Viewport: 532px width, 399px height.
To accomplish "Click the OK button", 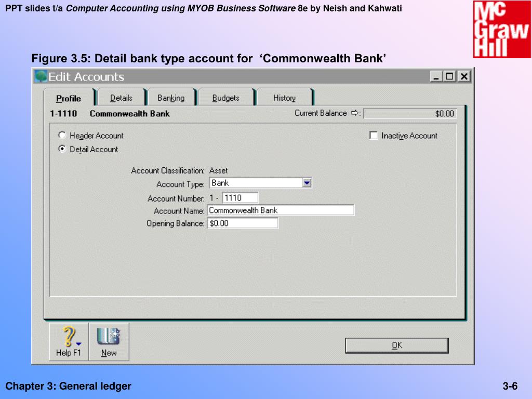I will [396, 345].
